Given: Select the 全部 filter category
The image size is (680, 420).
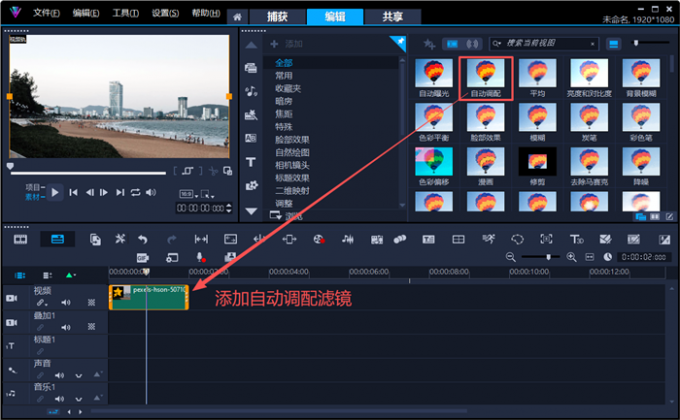Looking at the screenshot, I should click(284, 63).
